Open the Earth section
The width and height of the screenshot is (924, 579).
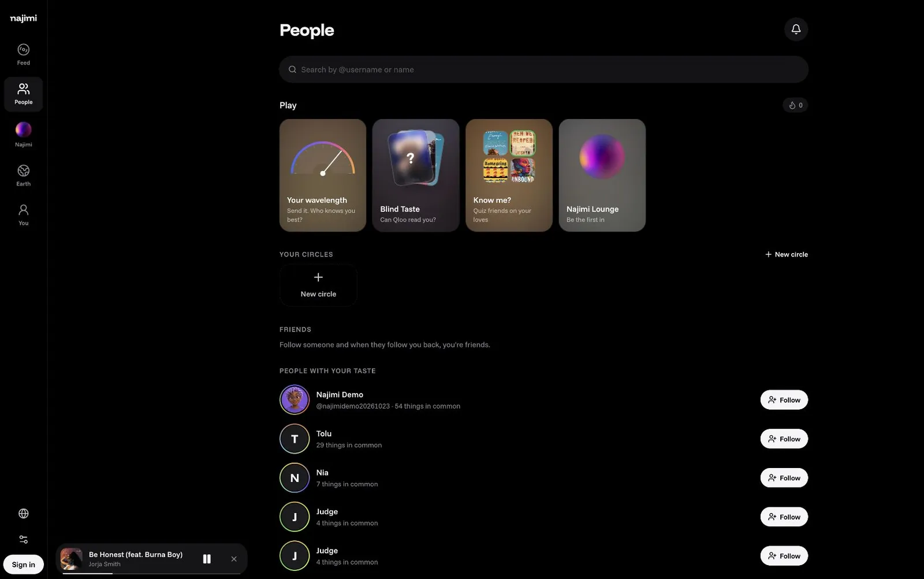click(23, 176)
